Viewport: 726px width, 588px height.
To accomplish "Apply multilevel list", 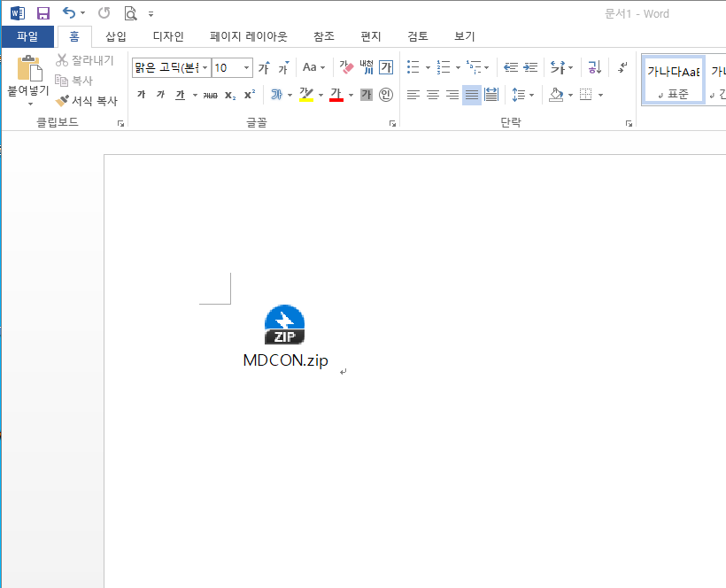I will pyautogui.click(x=474, y=67).
